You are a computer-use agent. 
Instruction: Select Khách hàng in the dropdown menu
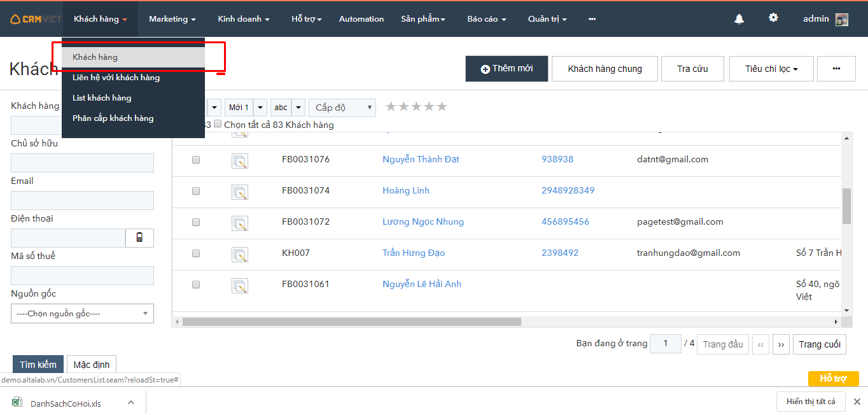[133, 57]
